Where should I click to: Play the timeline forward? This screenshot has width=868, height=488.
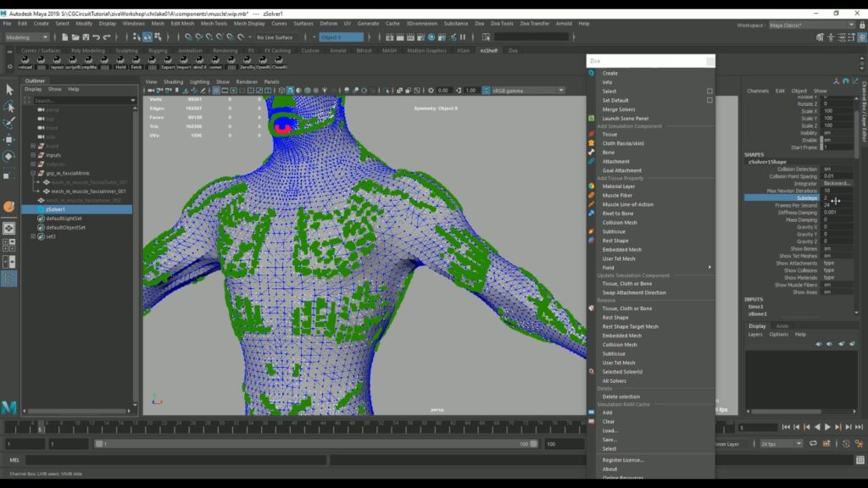(827, 427)
